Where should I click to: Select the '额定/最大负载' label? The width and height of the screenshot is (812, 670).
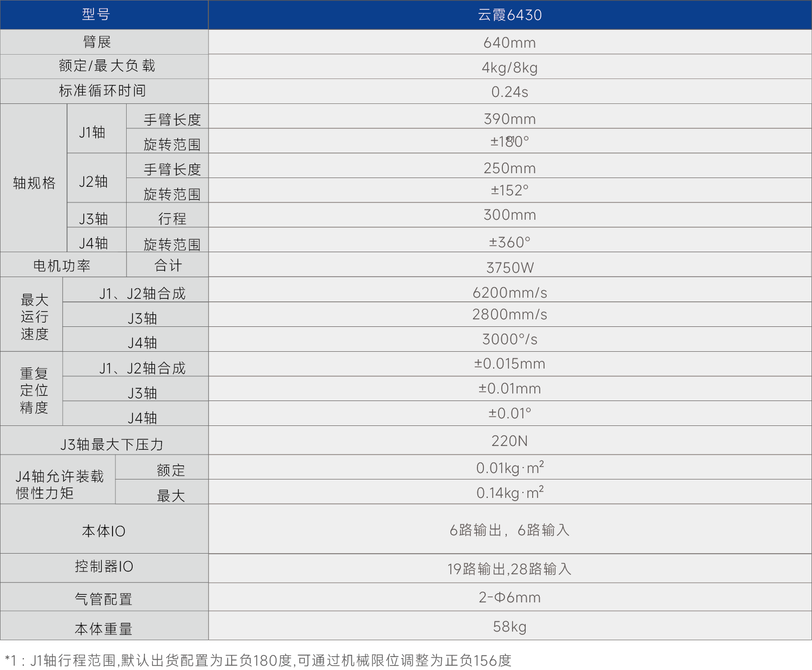tap(107, 66)
